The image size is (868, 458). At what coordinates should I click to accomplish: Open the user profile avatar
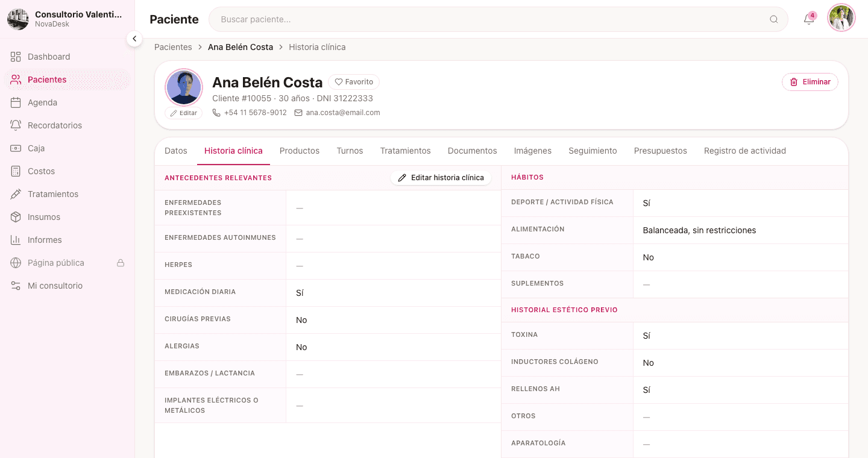click(841, 19)
